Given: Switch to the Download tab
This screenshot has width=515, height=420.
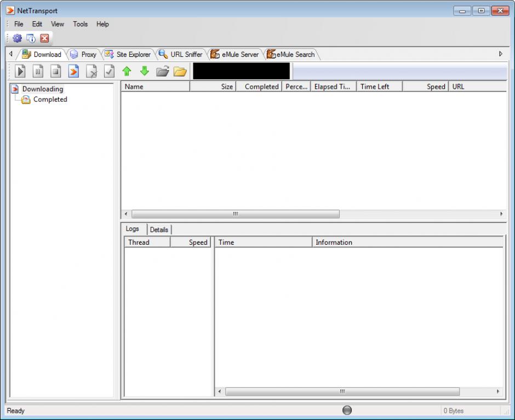Looking at the screenshot, I should point(42,55).
